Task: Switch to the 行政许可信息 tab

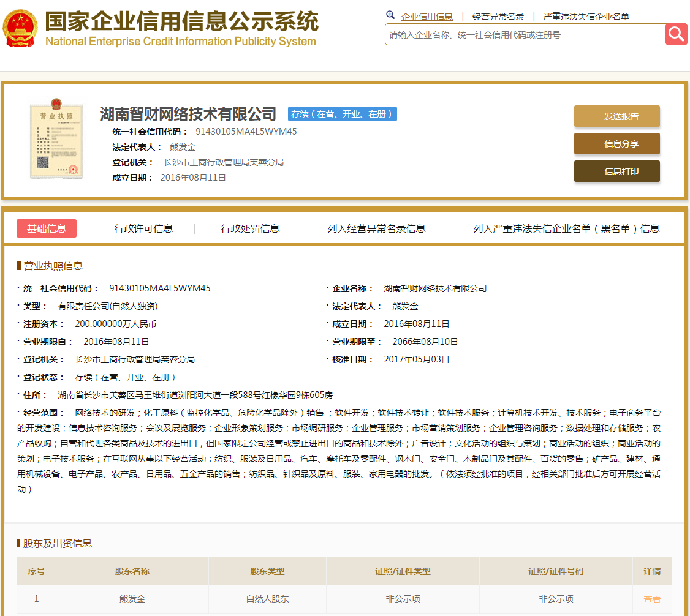Action: pyautogui.click(x=143, y=228)
